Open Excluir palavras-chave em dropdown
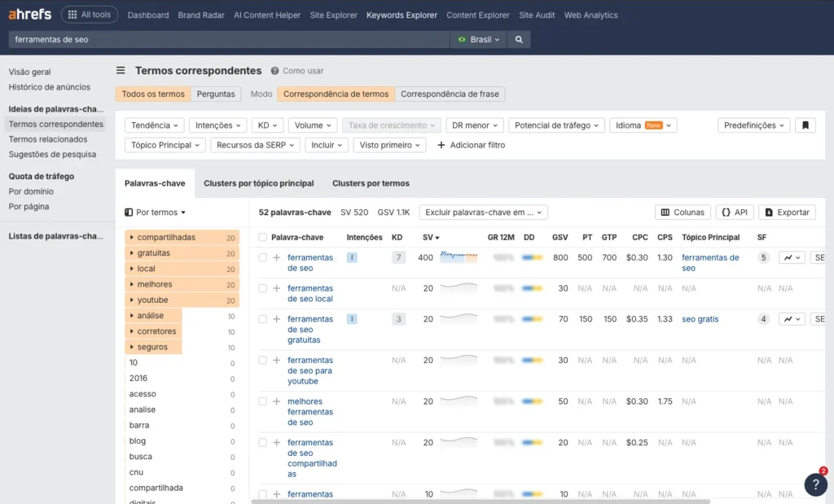The image size is (834, 504). [x=484, y=213]
